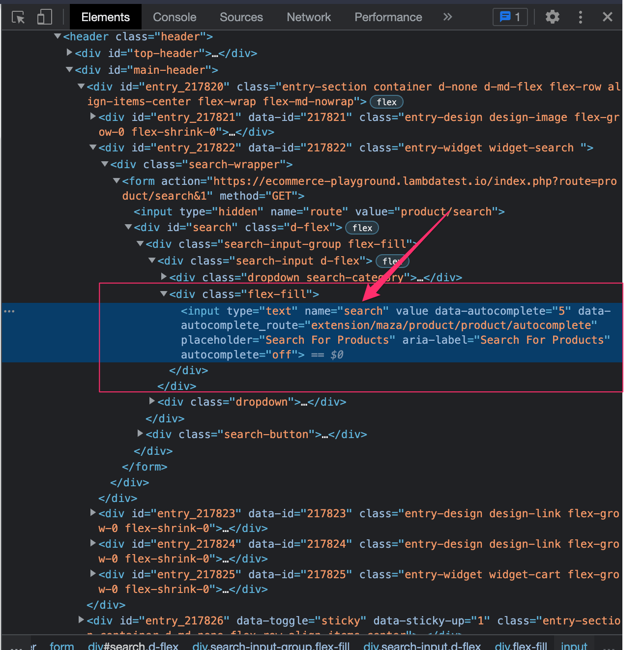Collapse the entry_217822 widget-search div
Viewport: 644px width, 650px height.
(x=92, y=147)
